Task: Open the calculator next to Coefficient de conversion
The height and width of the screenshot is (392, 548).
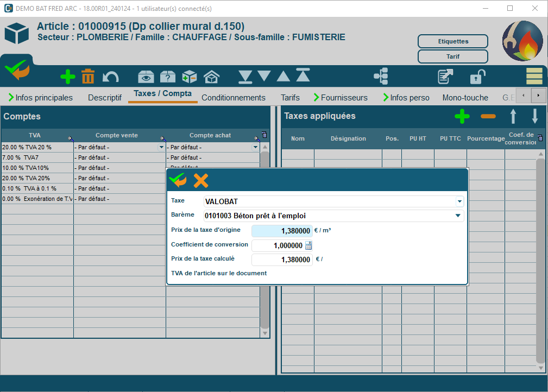Action: tap(308, 245)
